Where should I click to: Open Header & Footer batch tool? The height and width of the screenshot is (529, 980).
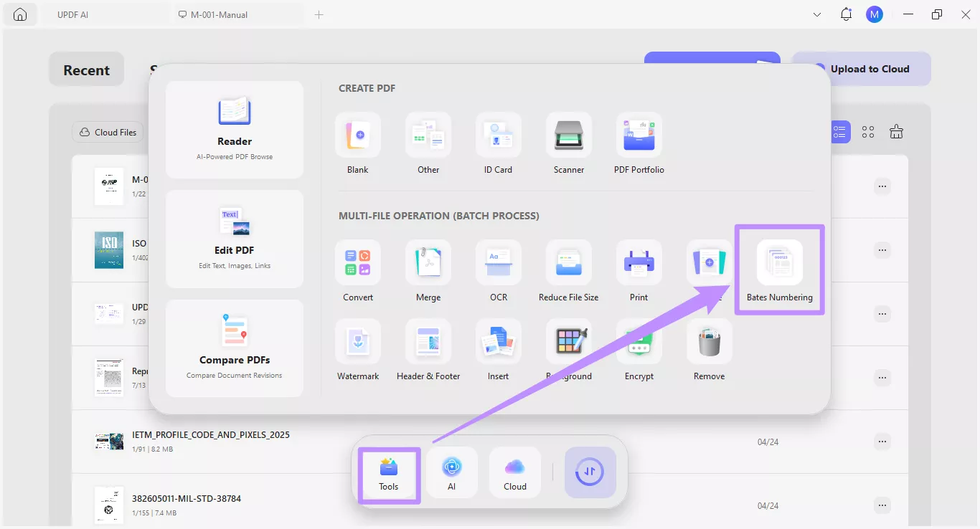(428, 350)
